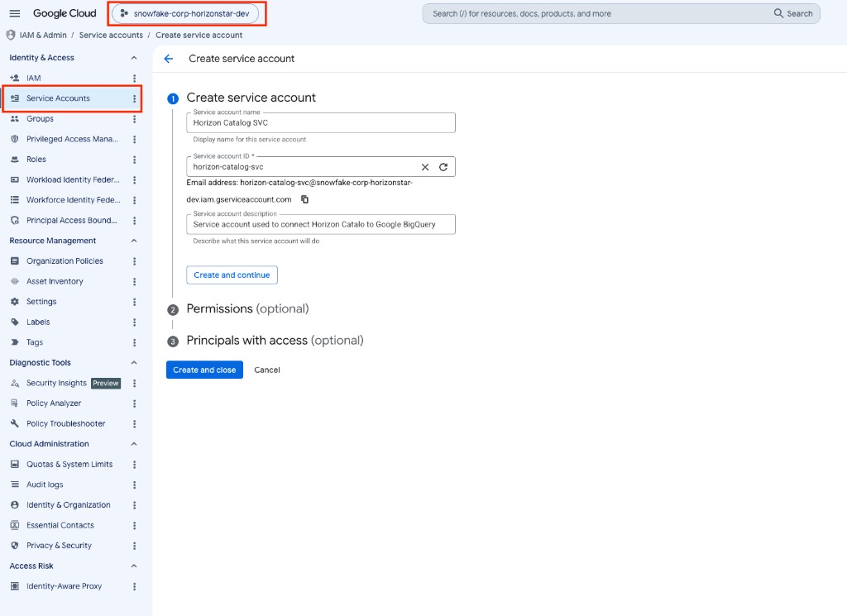The height and width of the screenshot is (616, 847).
Task: Open the snowfake-corp-horizonstar-dev project picker
Action: click(x=185, y=13)
